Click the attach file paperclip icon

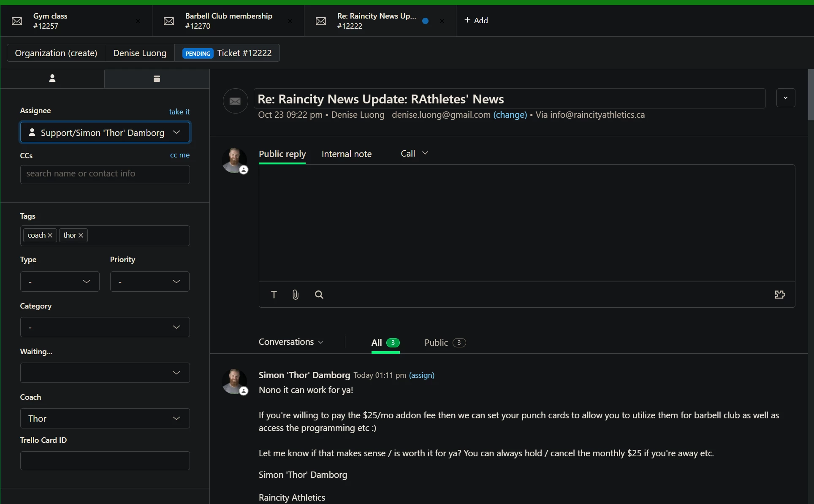tap(296, 295)
